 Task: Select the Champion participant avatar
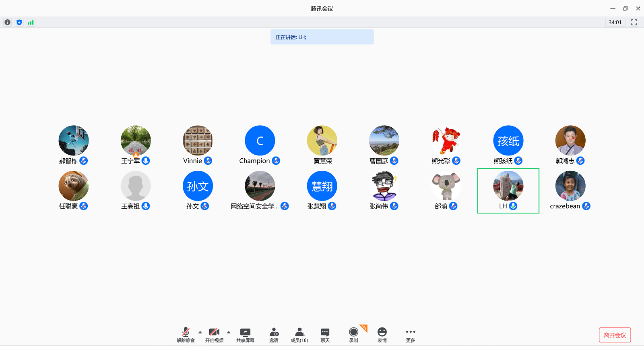click(x=260, y=141)
